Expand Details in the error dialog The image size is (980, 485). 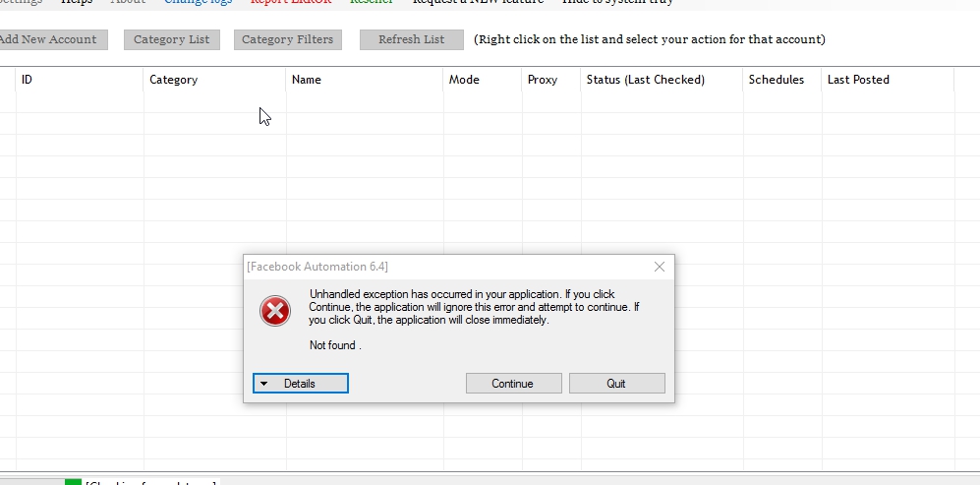[x=301, y=384]
